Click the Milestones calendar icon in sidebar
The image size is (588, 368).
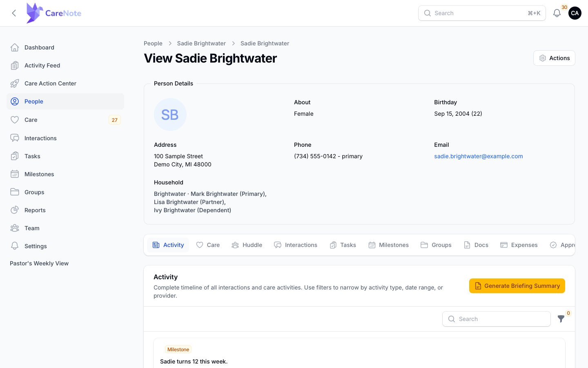pos(15,174)
